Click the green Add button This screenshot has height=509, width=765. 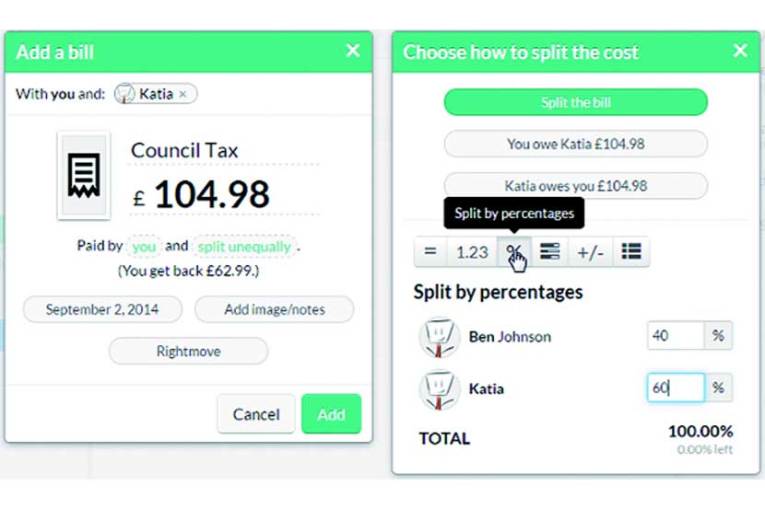coord(331,414)
